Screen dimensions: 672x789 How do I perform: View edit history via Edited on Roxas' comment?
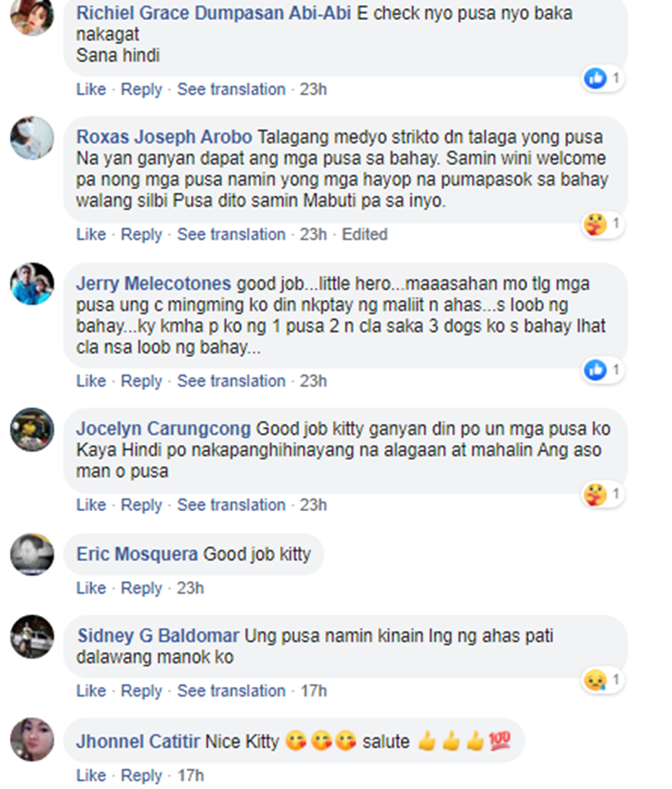365,235
